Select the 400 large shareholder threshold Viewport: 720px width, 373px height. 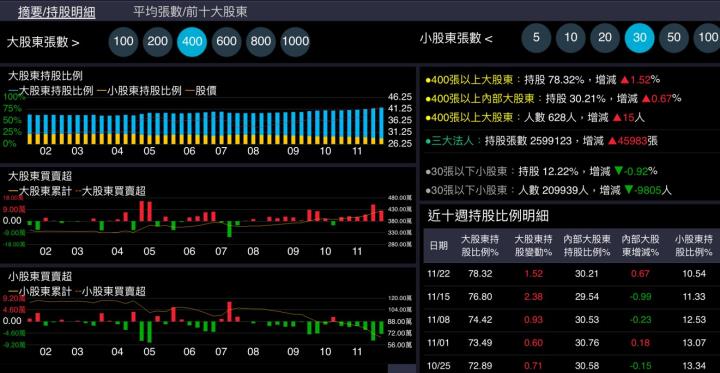[x=192, y=42]
